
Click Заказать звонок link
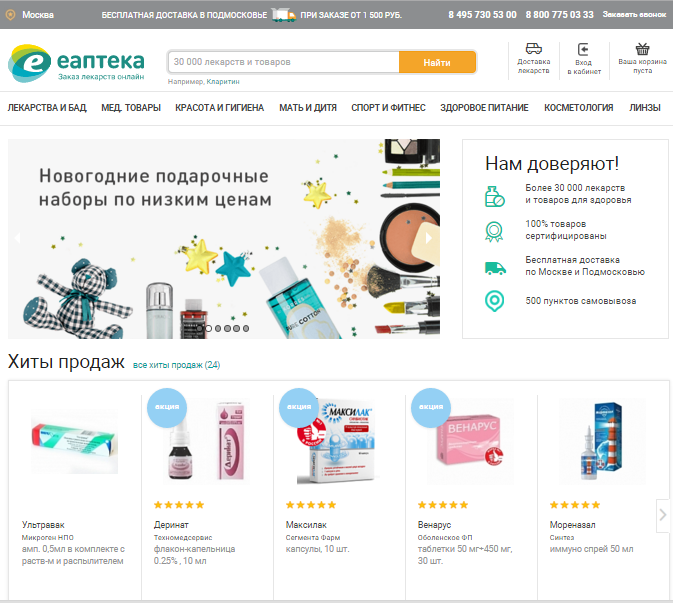point(634,15)
